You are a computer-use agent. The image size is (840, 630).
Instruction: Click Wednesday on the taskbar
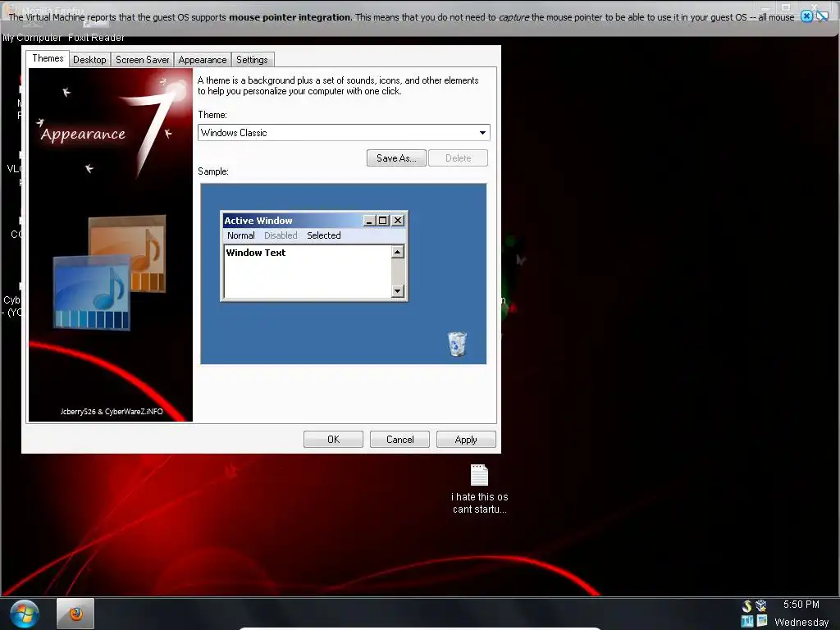click(x=801, y=622)
